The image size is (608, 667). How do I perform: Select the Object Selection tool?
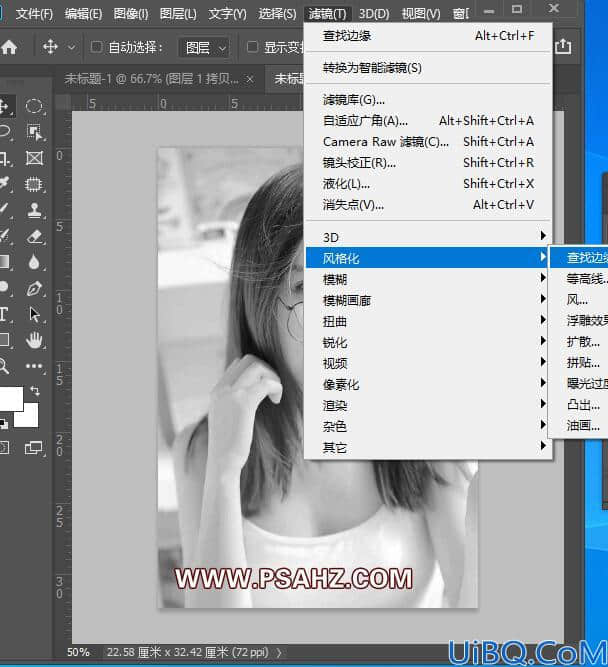34,132
